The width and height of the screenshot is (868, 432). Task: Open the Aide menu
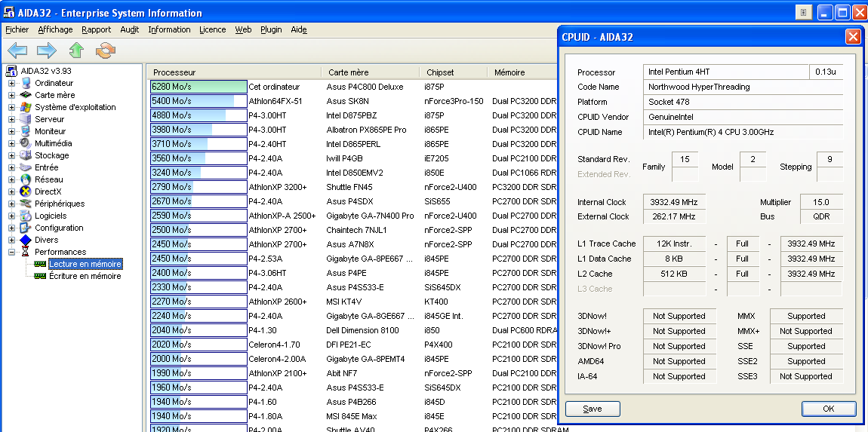pos(299,30)
